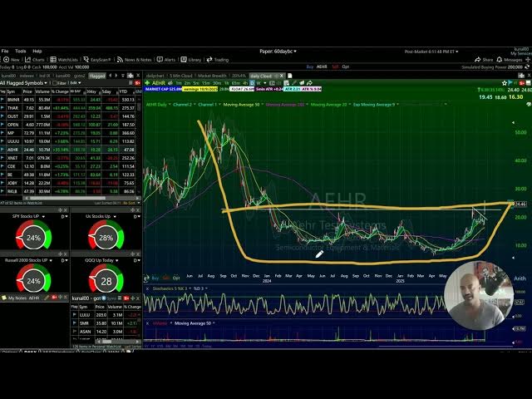Viewport: 532px width, 399px height.
Task: Click the pencil icon in My Notes panel
Action: click(x=47, y=298)
